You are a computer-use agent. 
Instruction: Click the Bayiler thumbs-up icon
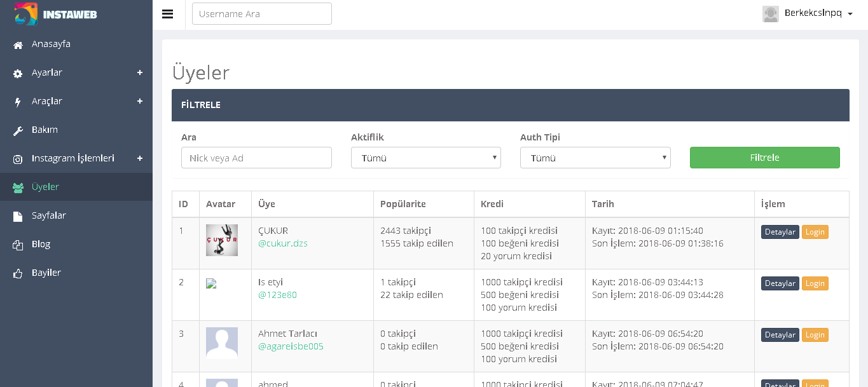point(18,273)
